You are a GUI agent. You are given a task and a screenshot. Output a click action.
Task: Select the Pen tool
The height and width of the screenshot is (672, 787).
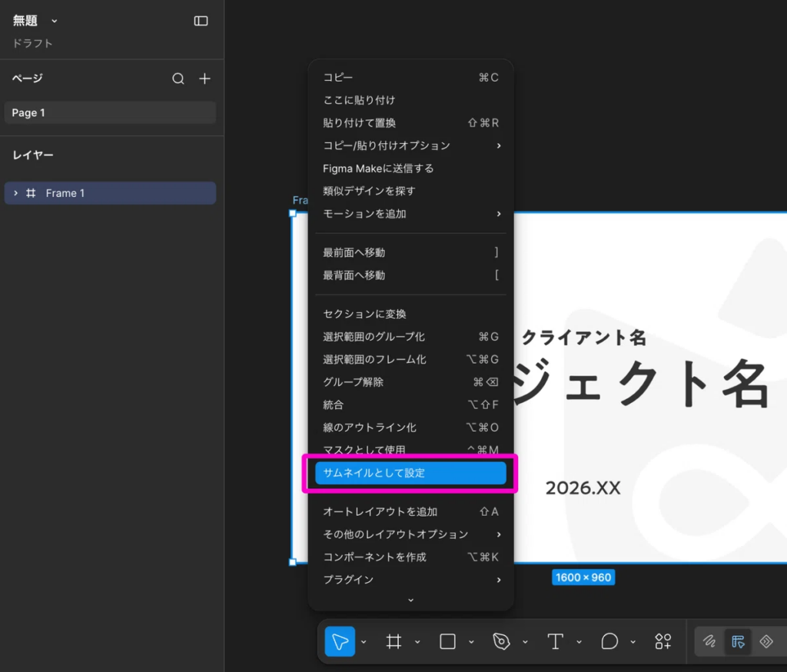click(x=501, y=641)
